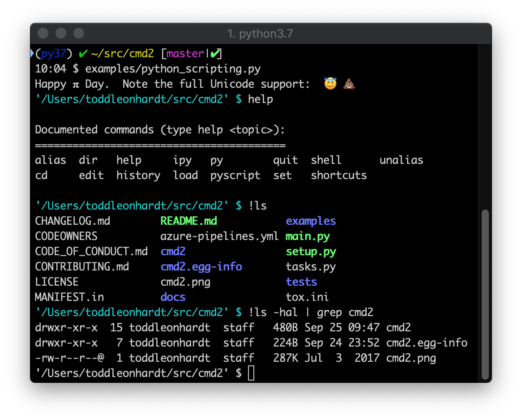Select the quit command in the help list

(x=285, y=160)
